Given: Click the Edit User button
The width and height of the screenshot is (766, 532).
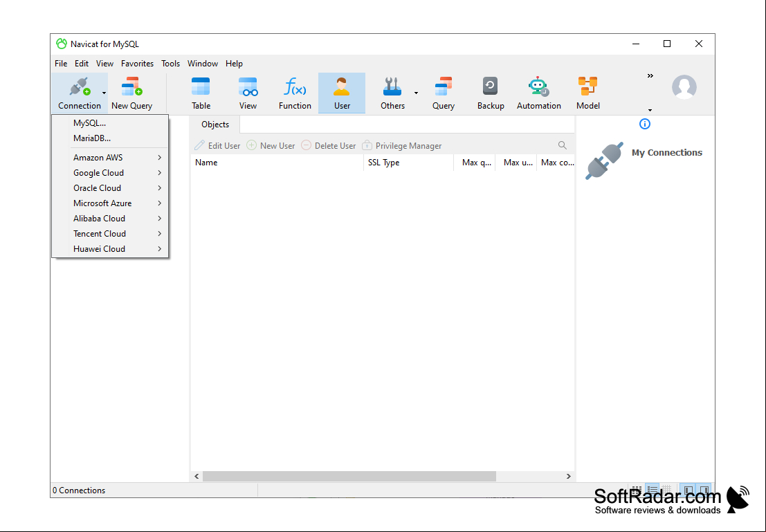Looking at the screenshot, I should [217, 145].
